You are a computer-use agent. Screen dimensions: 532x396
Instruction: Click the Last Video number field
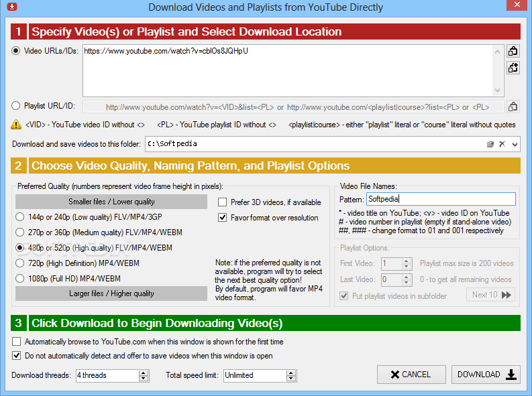391,279
